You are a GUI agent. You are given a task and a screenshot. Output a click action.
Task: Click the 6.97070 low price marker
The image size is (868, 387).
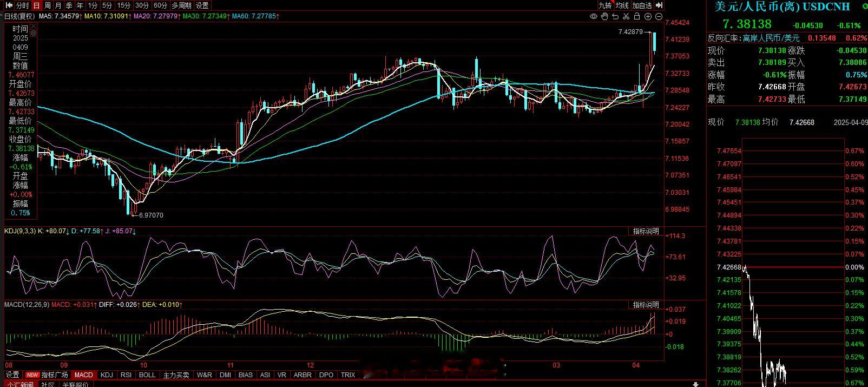point(151,215)
